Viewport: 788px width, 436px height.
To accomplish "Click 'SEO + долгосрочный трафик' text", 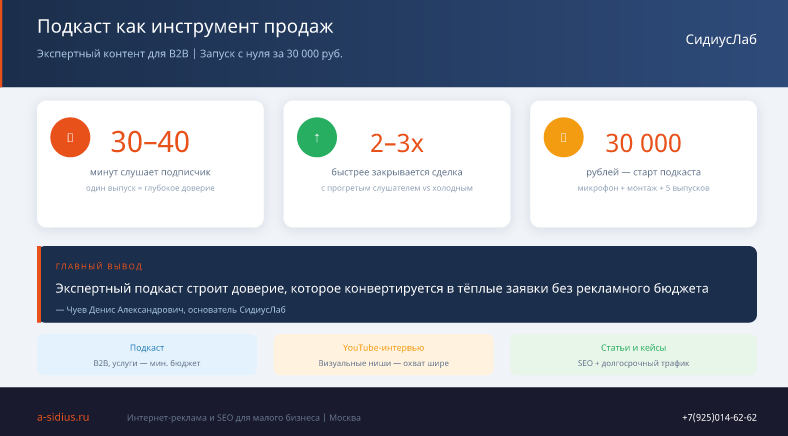I will tap(633, 363).
